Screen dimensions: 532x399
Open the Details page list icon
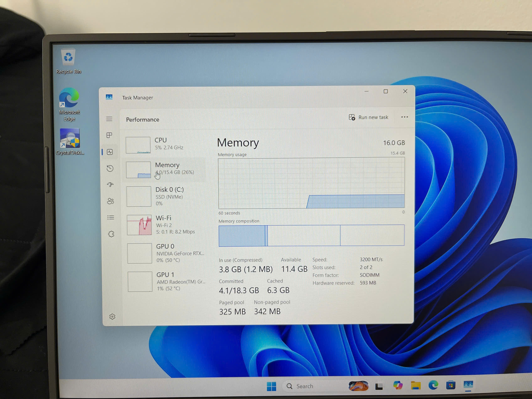pyautogui.click(x=111, y=218)
